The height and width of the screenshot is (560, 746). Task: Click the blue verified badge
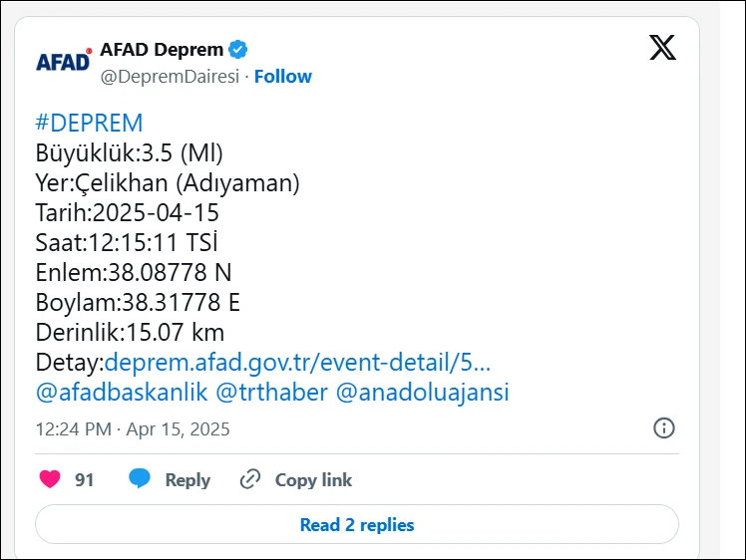tap(239, 50)
